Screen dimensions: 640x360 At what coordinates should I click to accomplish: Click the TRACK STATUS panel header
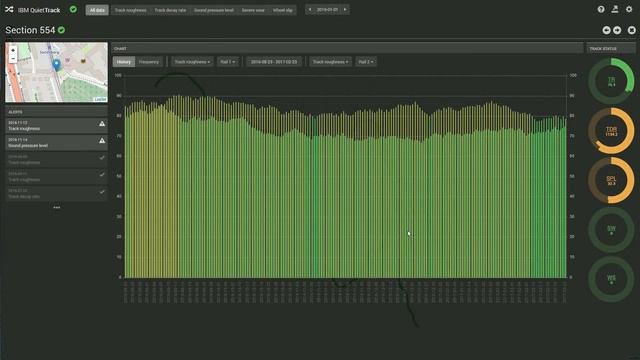tap(611, 48)
